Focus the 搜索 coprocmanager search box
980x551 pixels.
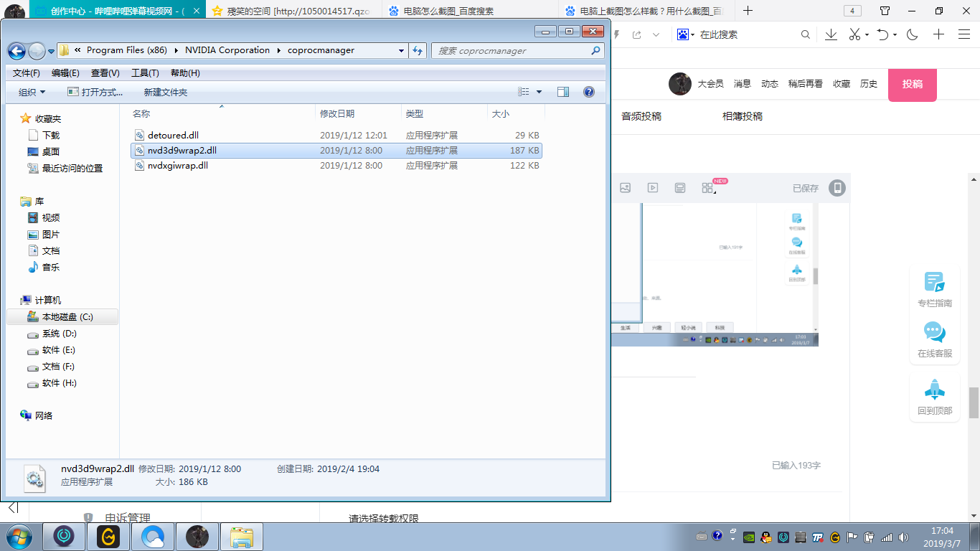[x=517, y=51]
